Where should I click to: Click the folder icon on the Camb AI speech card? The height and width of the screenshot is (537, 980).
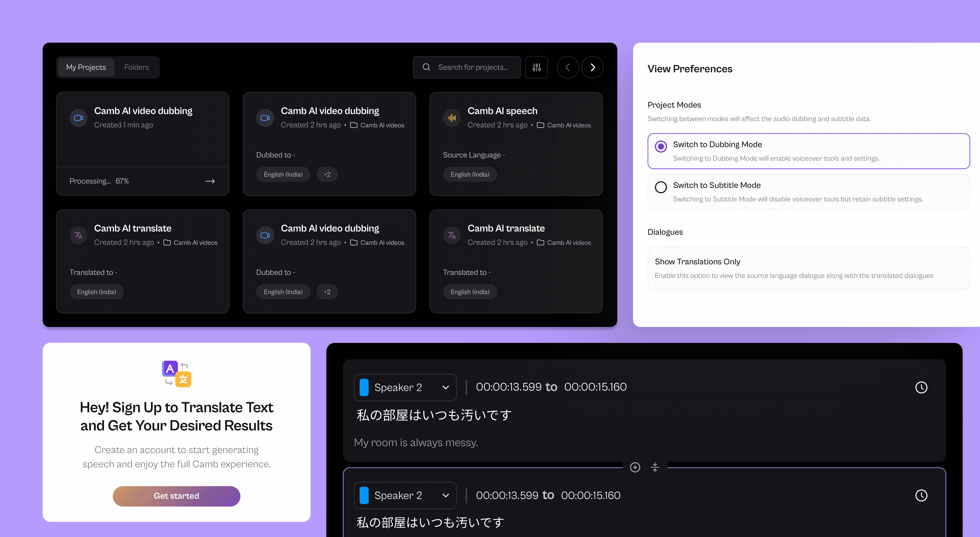coord(540,125)
